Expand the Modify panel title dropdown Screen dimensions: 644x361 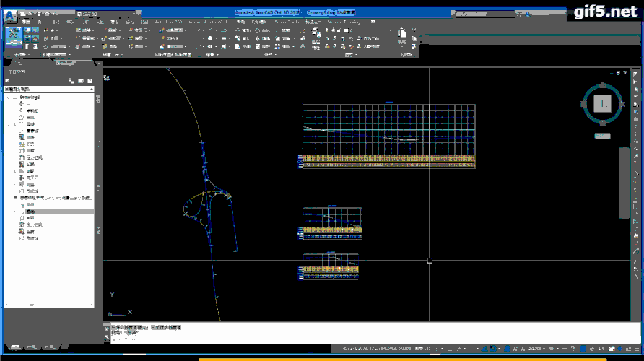270,55
